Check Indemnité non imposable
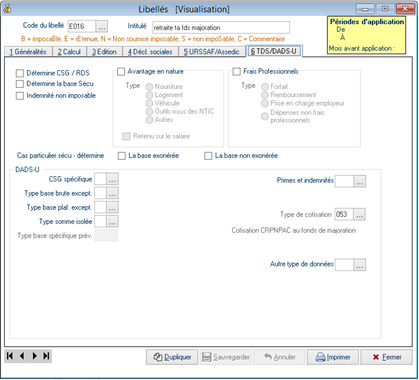Viewport: 419px width, 380px height. (x=20, y=96)
